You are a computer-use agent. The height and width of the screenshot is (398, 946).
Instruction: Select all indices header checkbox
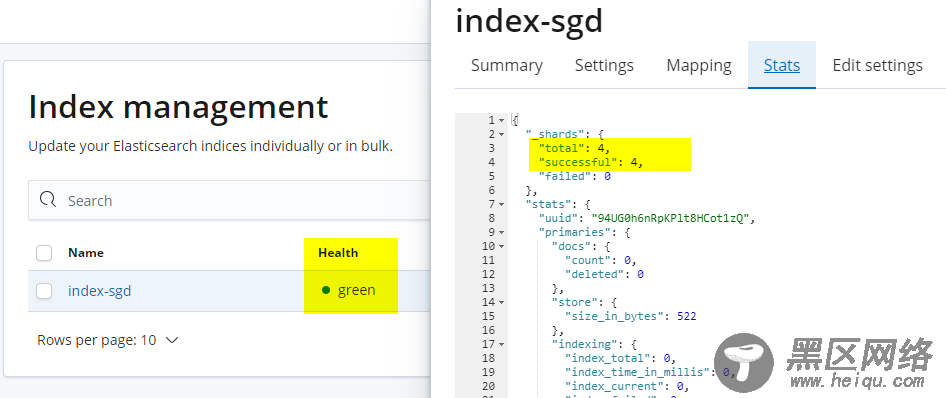[x=44, y=253]
